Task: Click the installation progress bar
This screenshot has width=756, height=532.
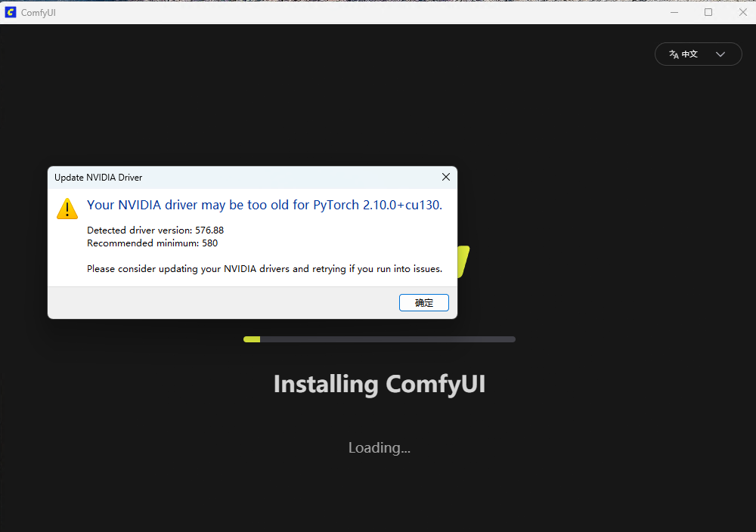Action: click(380, 339)
